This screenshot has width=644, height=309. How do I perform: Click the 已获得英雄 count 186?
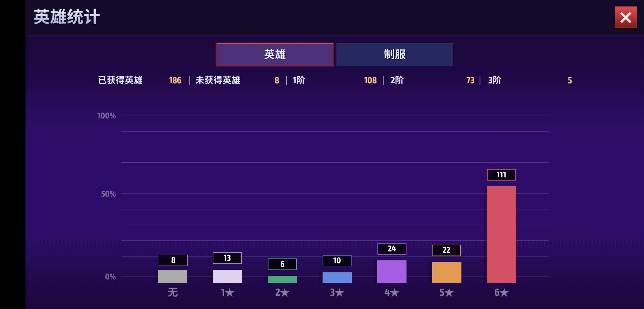pyautogui.click(x=175, y=80)
